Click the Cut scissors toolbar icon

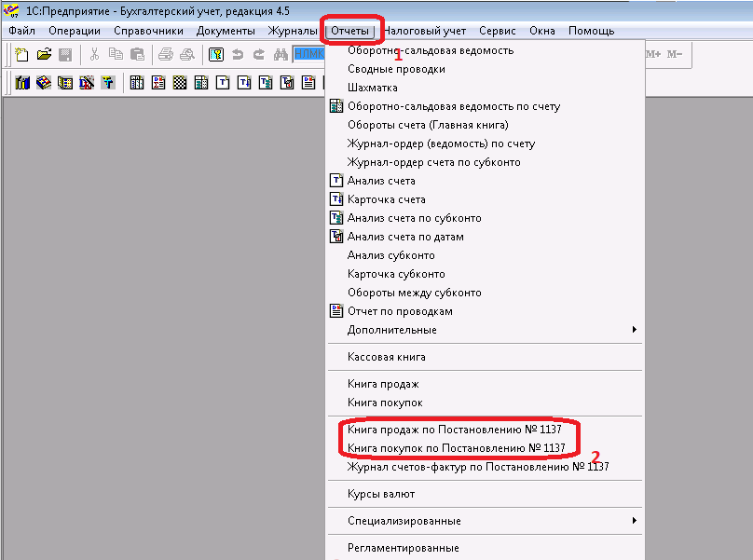[94, 54]
